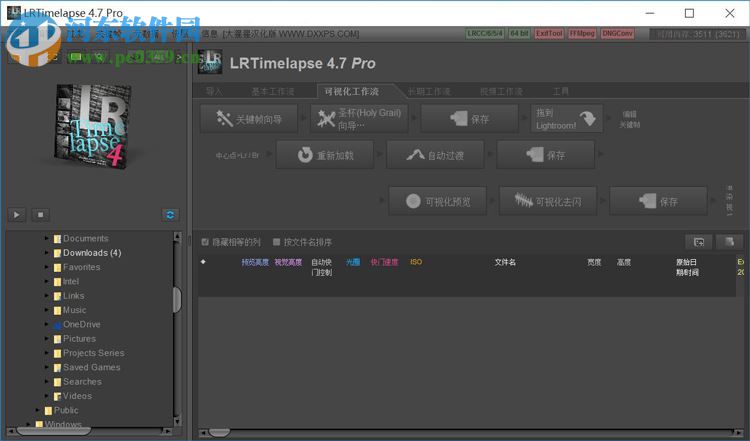The image size is (750, 441).
Task: Expand the Public folder arrow
Action: (38, 410)
